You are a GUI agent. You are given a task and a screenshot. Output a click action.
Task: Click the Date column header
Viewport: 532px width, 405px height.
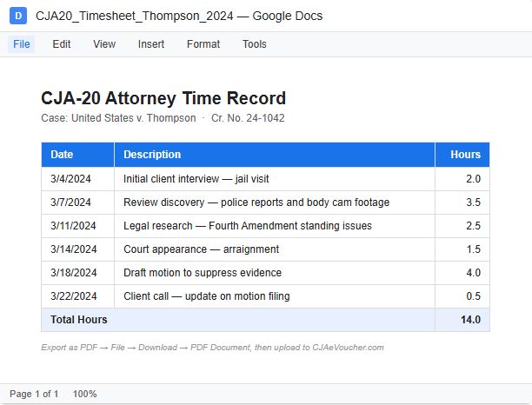coord(77,155)
